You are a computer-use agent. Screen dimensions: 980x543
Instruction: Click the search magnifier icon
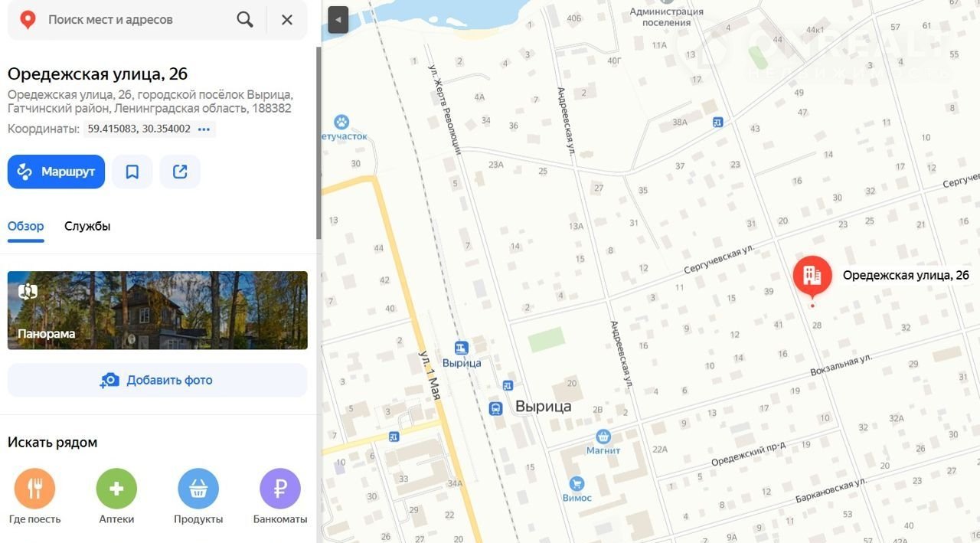245,20
